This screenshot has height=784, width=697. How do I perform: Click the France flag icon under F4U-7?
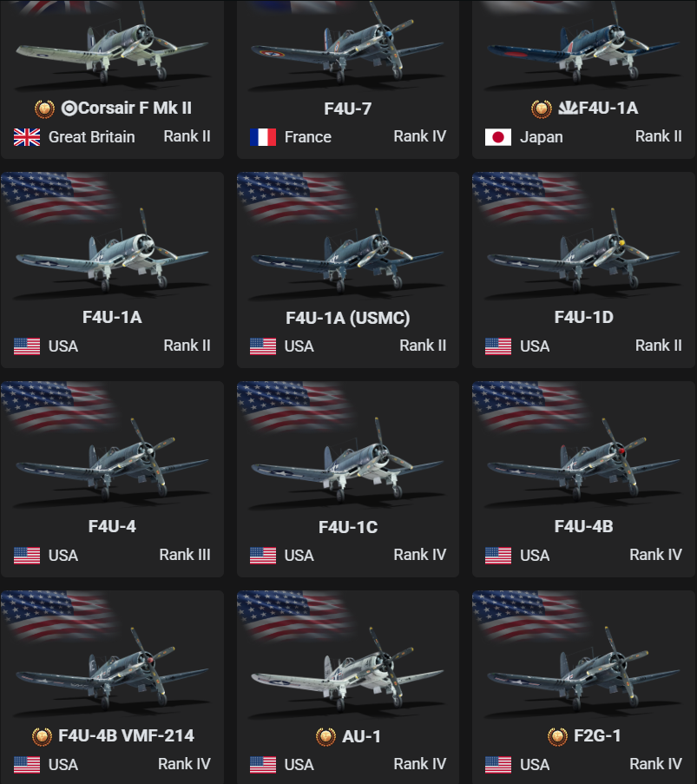(x=263, y=137)
